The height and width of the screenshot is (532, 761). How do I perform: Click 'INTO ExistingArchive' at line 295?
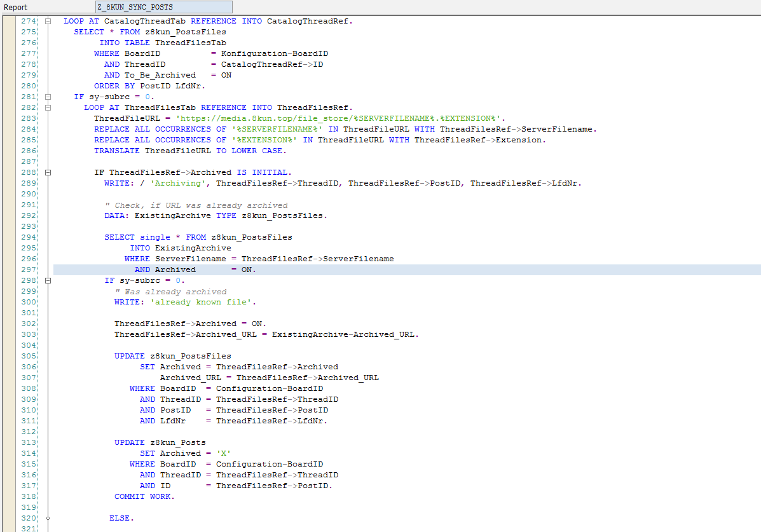click(181, 248)
